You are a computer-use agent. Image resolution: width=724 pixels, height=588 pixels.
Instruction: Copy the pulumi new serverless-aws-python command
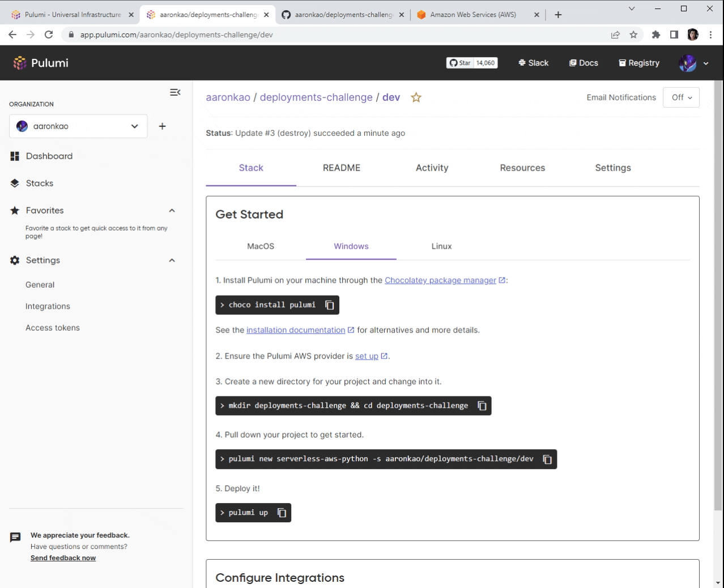pyautogui.click(x=547, y=459)
